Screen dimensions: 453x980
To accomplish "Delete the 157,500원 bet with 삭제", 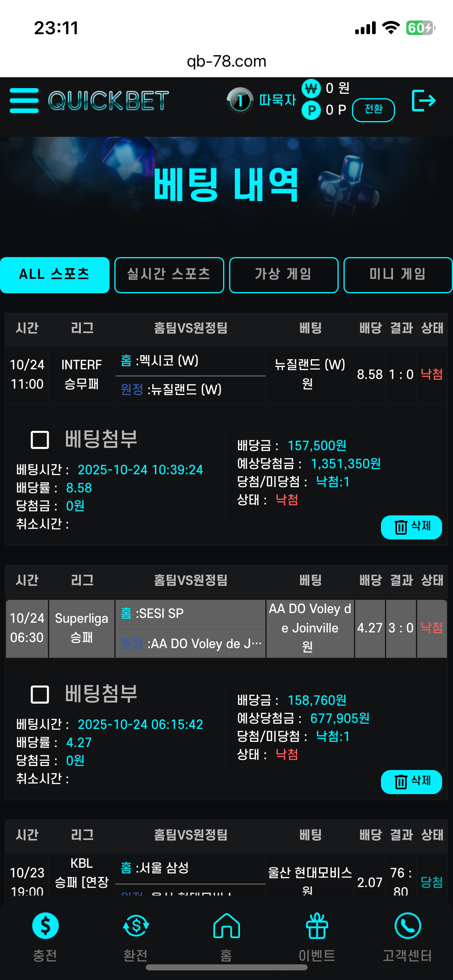I will (411, 527).
